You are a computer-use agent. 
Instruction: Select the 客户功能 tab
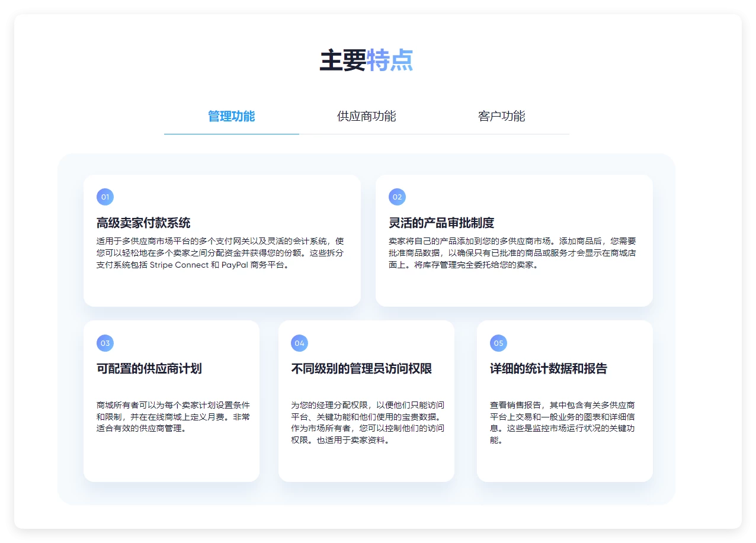[x=501, y=117]
